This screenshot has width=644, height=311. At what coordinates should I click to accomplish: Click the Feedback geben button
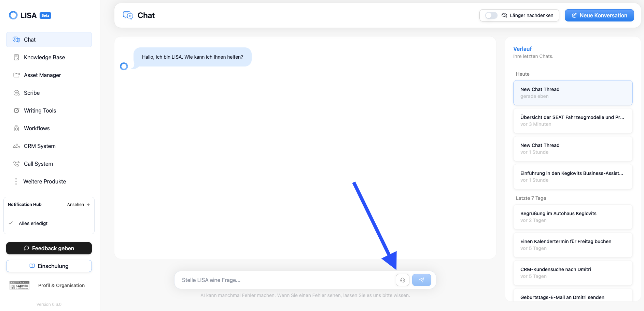point(49,248)
